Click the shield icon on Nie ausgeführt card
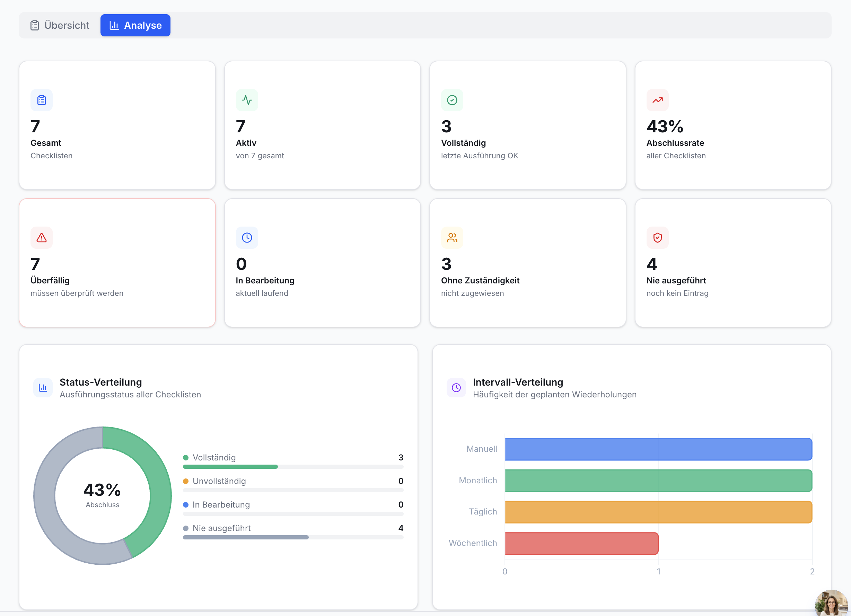This screenshot has width=851, height=616. coord(657,238)
